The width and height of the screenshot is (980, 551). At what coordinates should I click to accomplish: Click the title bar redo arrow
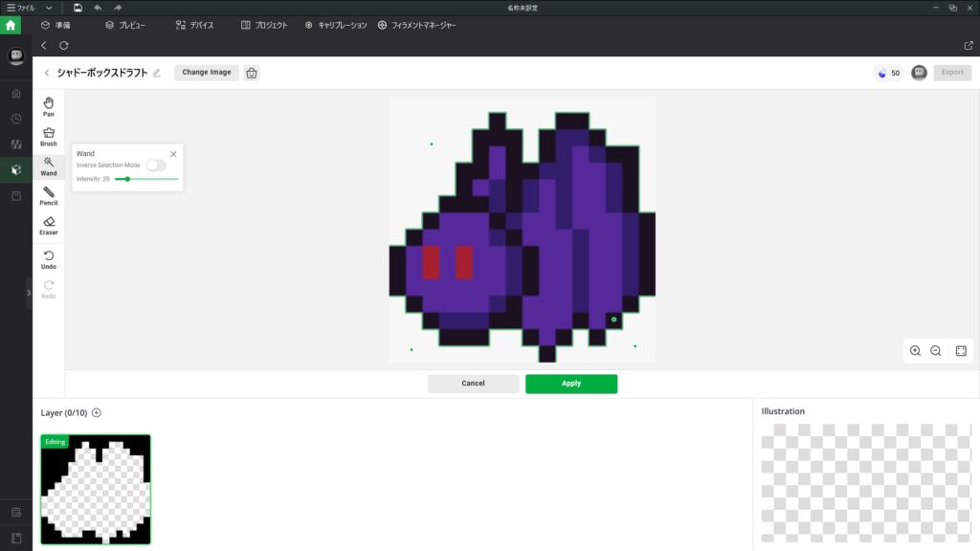click(118, 8)
